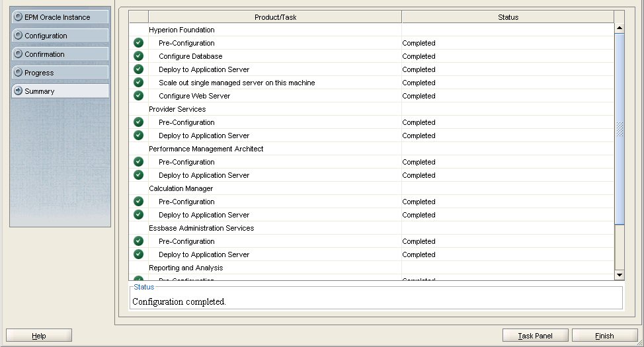Viewport: 644px width, 347px height.
Task: Select the Essbase Administration Services group row
Action: 372,228
